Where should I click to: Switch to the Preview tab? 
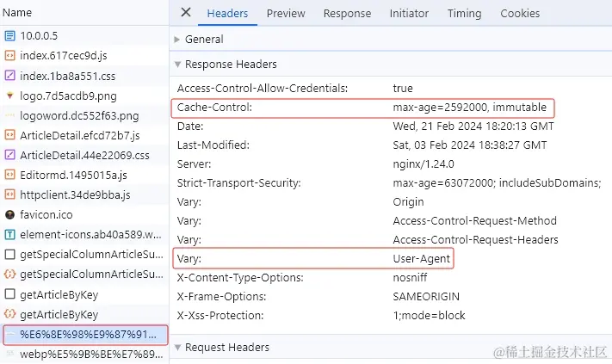[286, 14]
